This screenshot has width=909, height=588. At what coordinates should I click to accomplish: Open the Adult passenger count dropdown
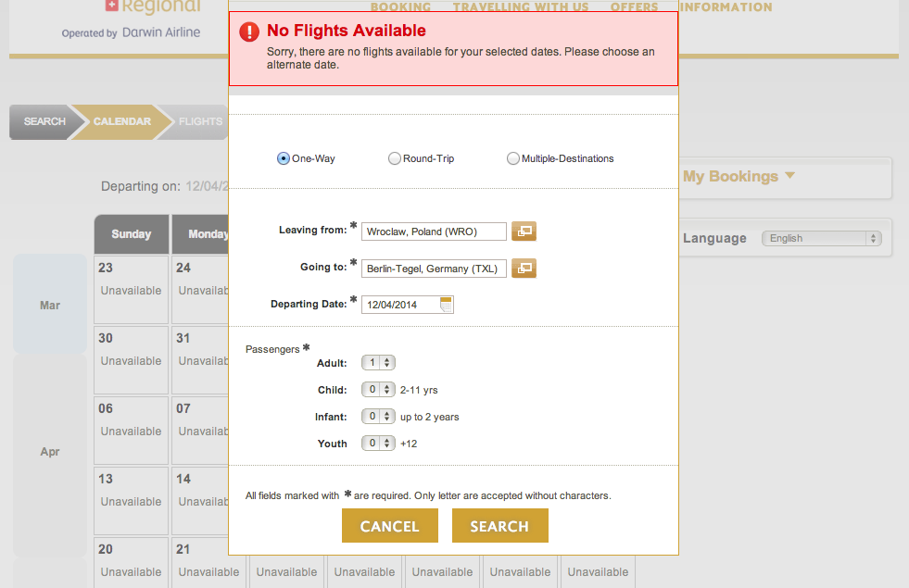[379, 363]
